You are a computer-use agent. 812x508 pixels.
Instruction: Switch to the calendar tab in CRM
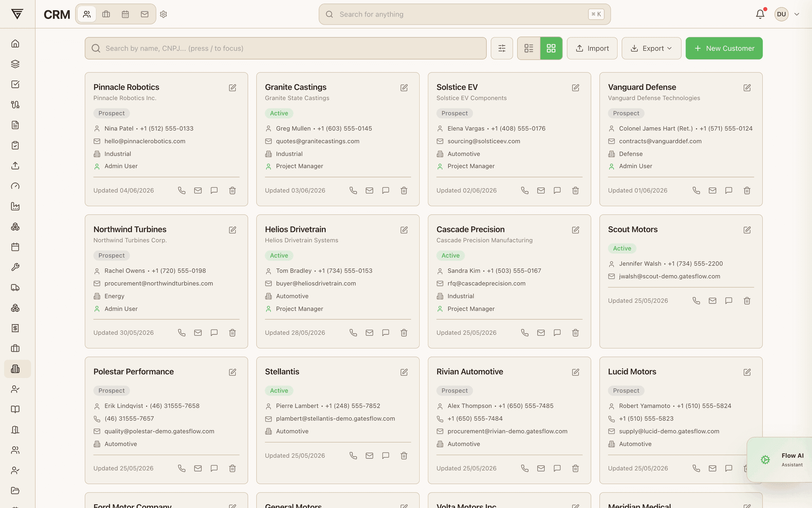125,14
